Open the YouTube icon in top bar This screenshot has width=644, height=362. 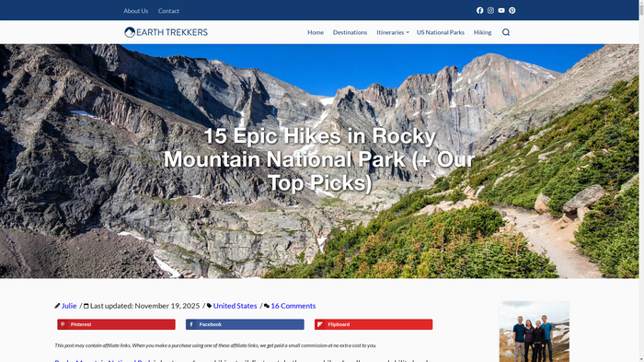[x=501, y=11]
